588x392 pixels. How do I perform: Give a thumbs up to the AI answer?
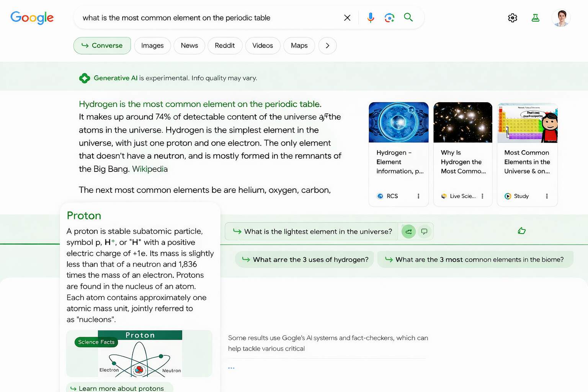(x=521, y=230)
